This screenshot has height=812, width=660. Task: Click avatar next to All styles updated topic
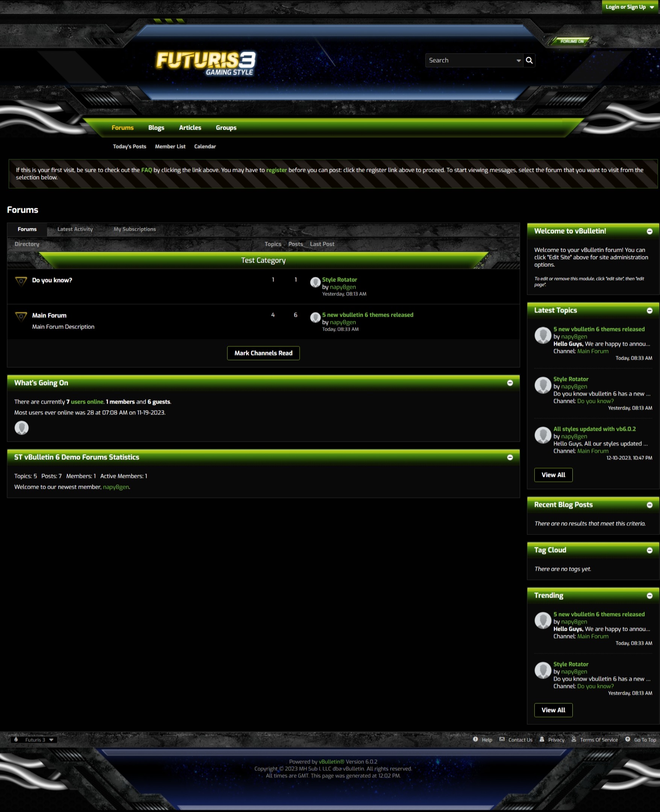tap(543, 435)
